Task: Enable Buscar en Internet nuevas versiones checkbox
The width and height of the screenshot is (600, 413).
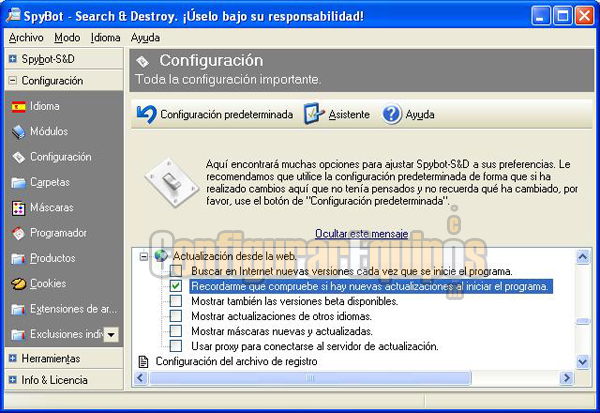Action: (176, 271)
